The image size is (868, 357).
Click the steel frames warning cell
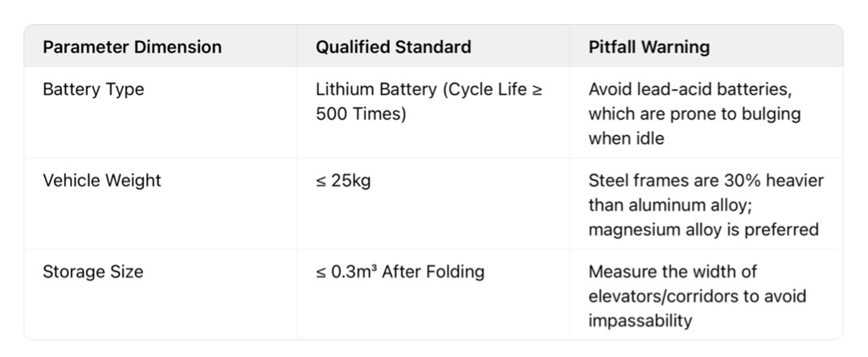pos(705,205)
